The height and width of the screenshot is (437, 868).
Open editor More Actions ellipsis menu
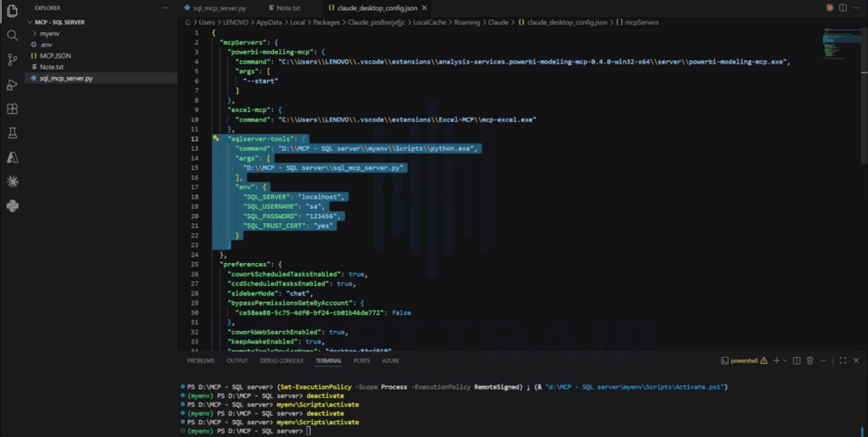856,8
